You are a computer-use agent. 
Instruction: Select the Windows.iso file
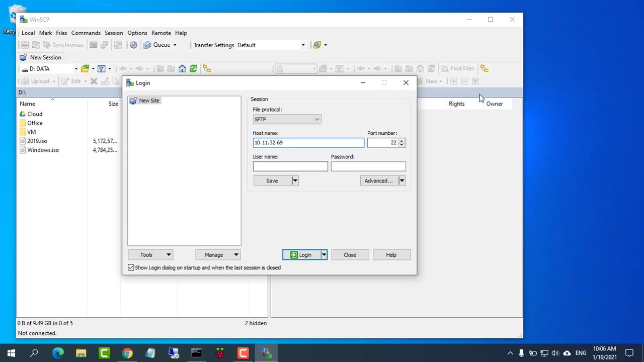39,150
